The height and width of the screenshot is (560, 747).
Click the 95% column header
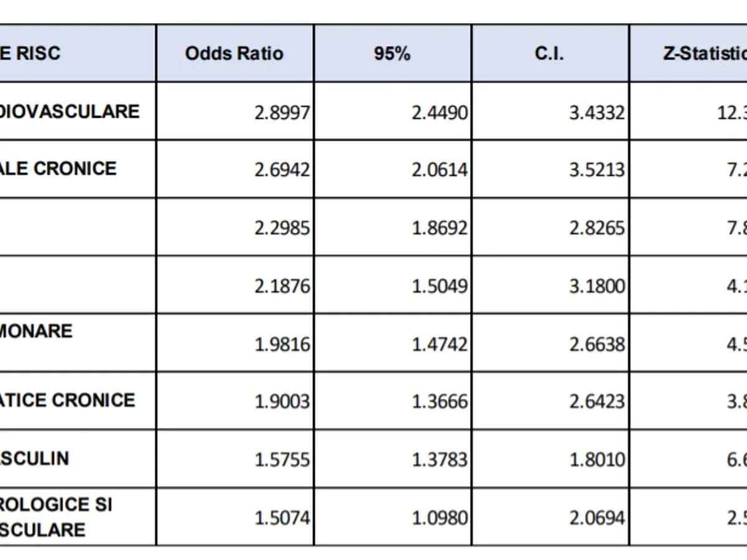coord(392,54)
